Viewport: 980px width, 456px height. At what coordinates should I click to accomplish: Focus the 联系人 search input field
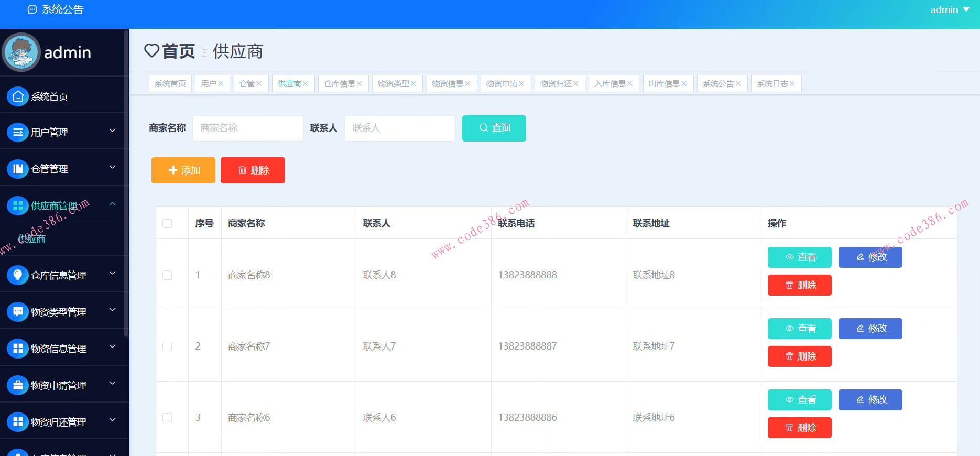click(x=400, y=128)
